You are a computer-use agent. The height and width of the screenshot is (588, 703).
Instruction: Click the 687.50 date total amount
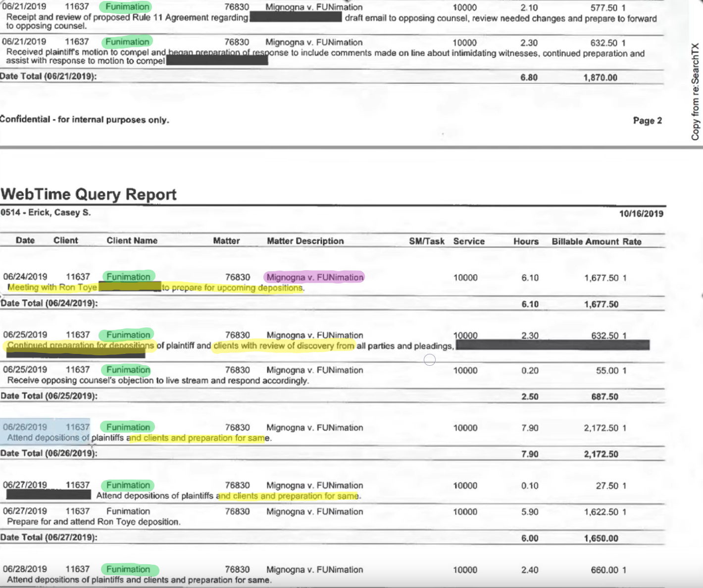click(x=604, y=396)
